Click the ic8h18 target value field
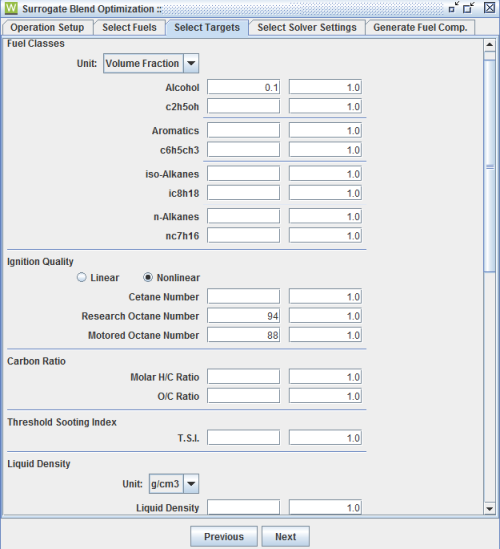The image size is (500, 549). [x=243, y=193]
